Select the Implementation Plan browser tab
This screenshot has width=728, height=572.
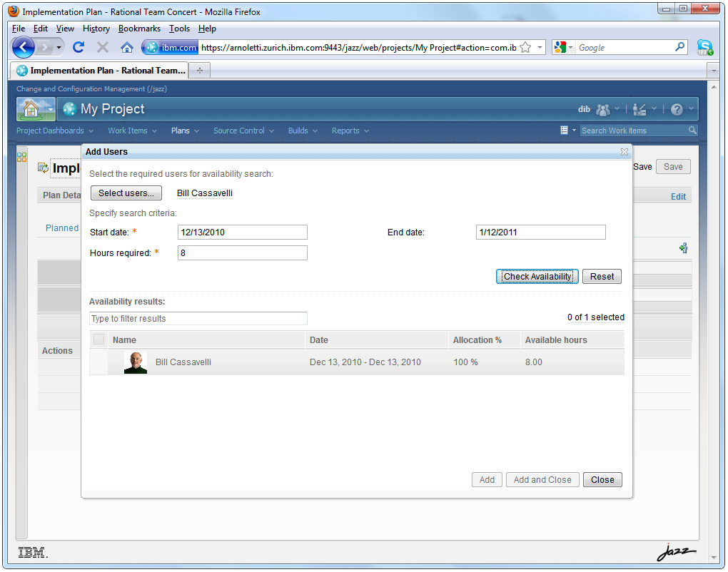pyautogui.click(x=101, y=71)
